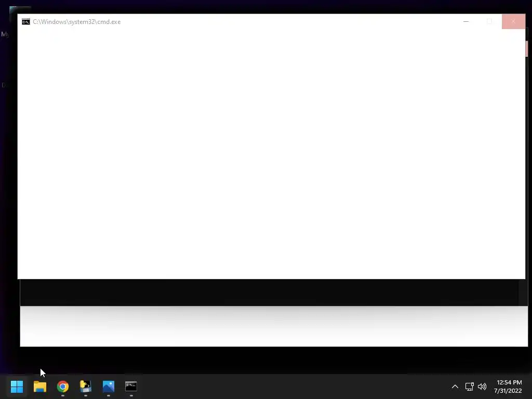Launch Google Chrome from the taskbar
The height and width of the screenshot is (399, 532).
(63, 387)
